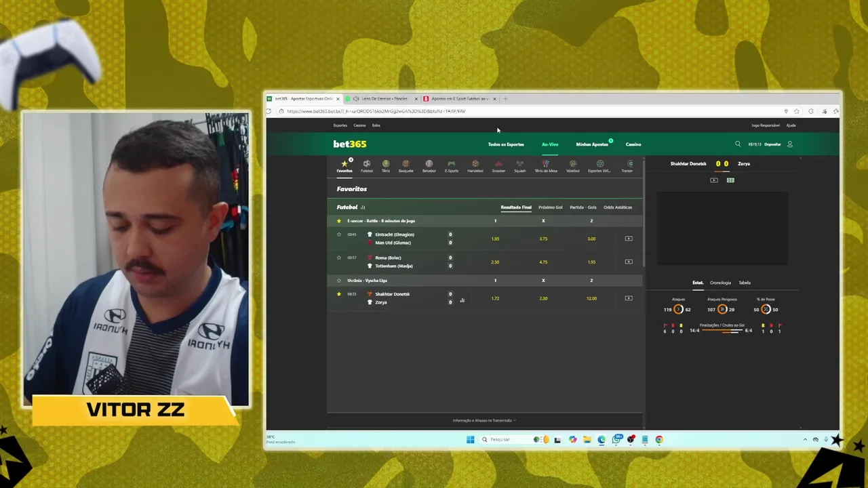Open the search magnifier in bet365 header

(x=738, y=144)
